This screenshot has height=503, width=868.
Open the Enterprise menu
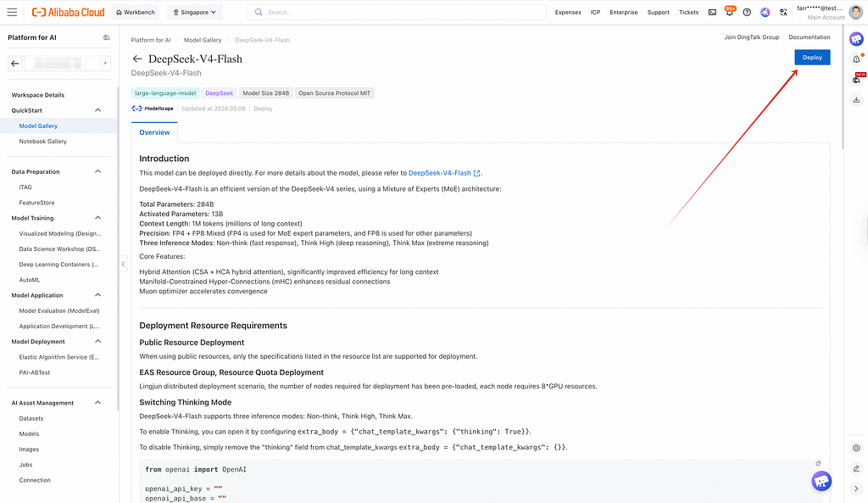coord(623,12)
